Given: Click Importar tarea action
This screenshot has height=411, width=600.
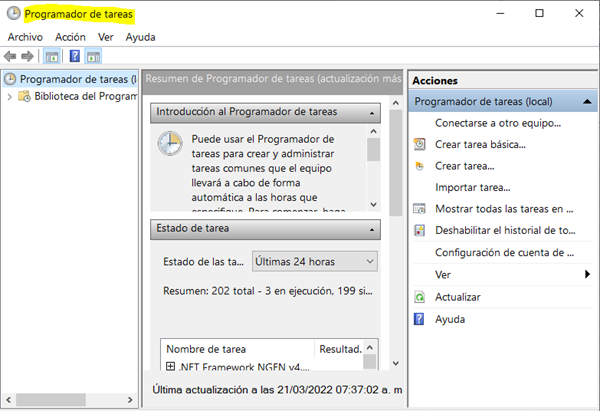Looking at the screenshot, I should (473, 188).
